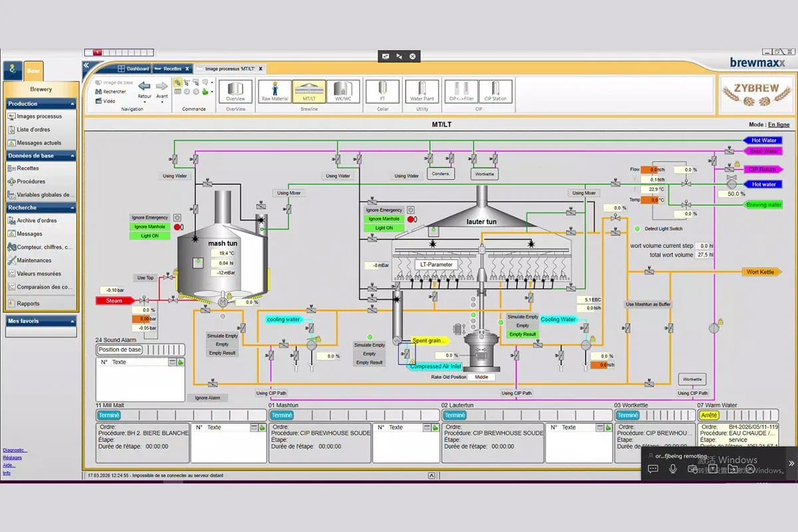Click the Spent grain yellow label

431,340
